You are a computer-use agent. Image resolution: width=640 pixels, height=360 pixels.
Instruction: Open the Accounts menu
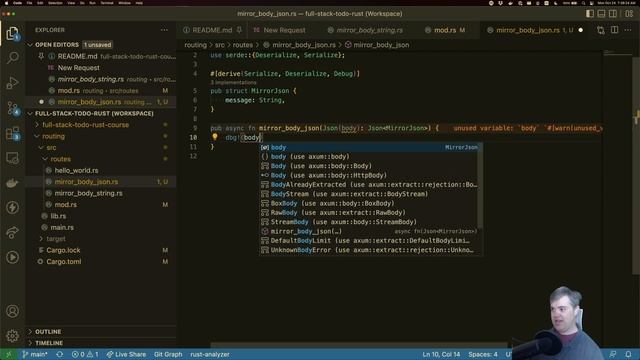click(x=12, y=311)
